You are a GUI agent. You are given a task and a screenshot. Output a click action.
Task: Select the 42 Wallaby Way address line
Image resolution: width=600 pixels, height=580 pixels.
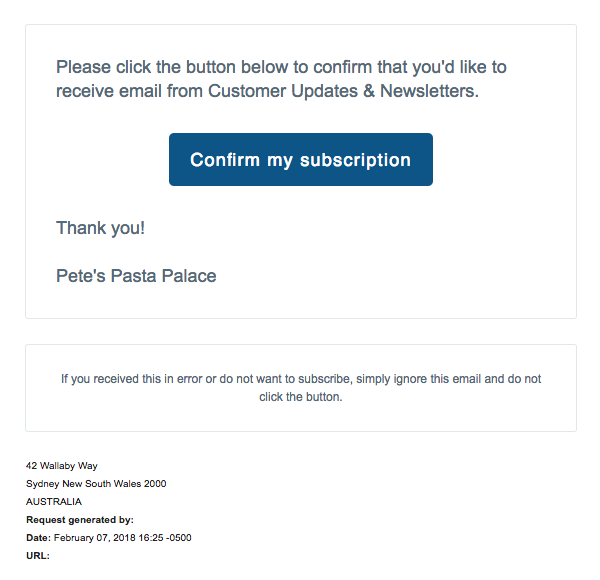62,466
